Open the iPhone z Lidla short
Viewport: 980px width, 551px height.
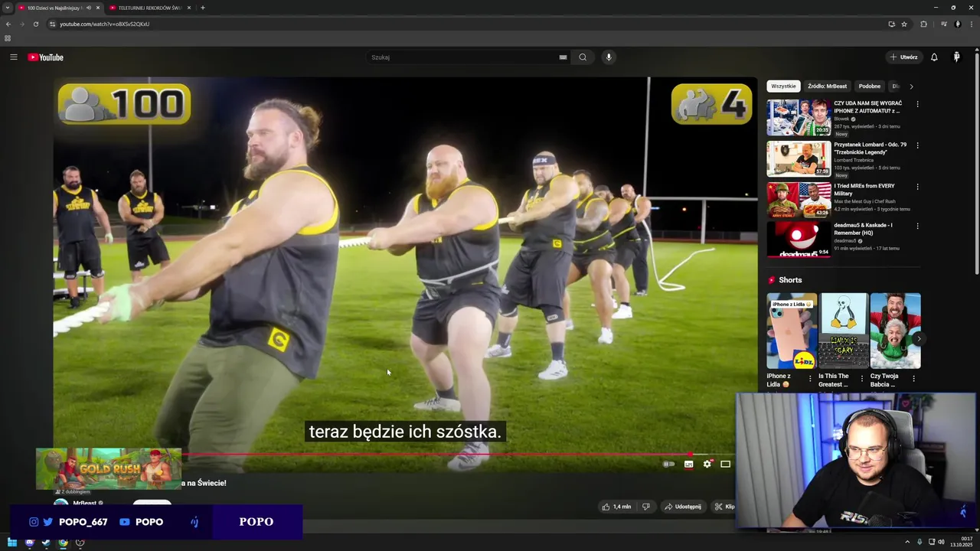pos(792,331)
